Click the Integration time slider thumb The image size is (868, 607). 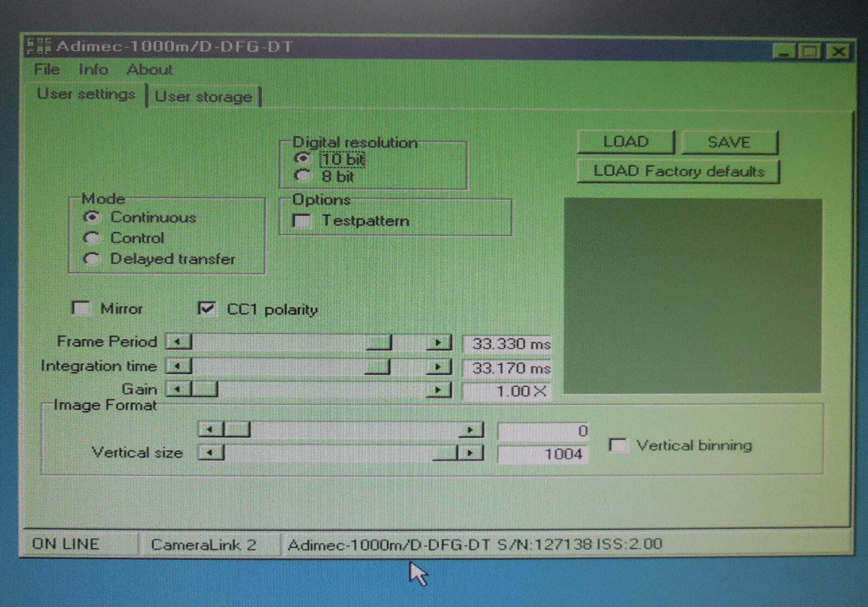[x=377, y=367]
